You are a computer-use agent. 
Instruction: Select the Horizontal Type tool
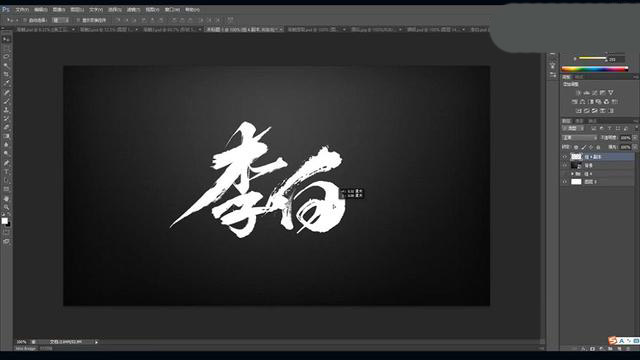[x=6, y=171]
